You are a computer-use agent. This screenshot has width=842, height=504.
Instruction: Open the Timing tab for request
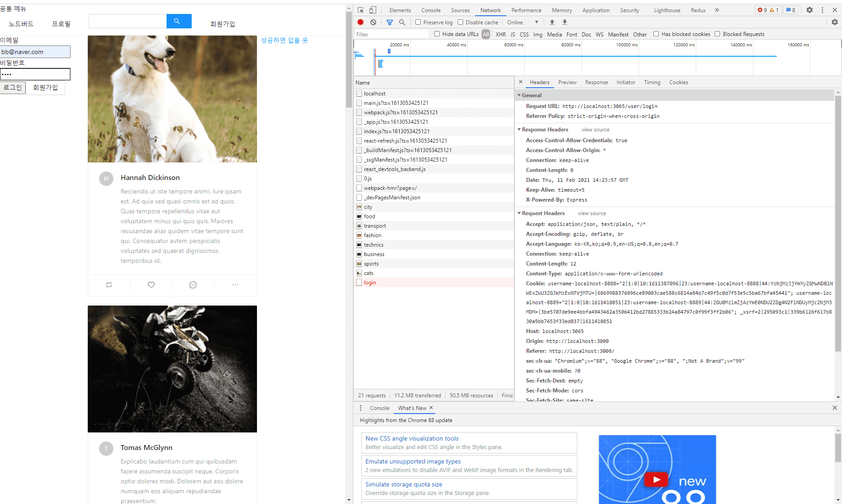(652, 82)
